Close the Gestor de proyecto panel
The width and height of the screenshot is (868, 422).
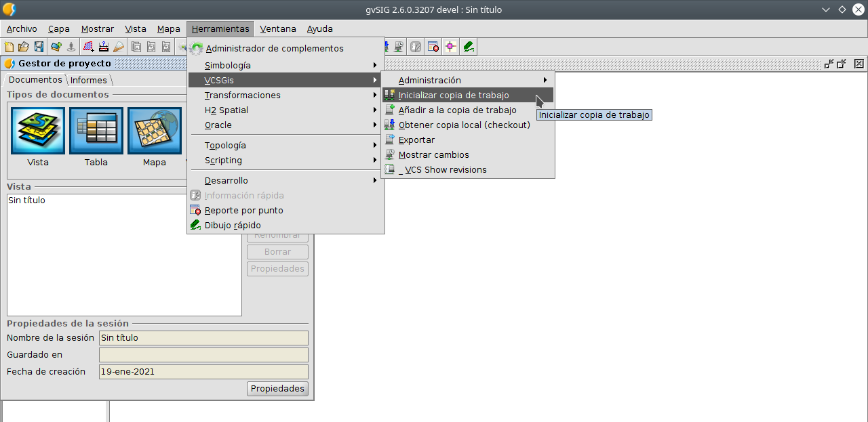859,64
